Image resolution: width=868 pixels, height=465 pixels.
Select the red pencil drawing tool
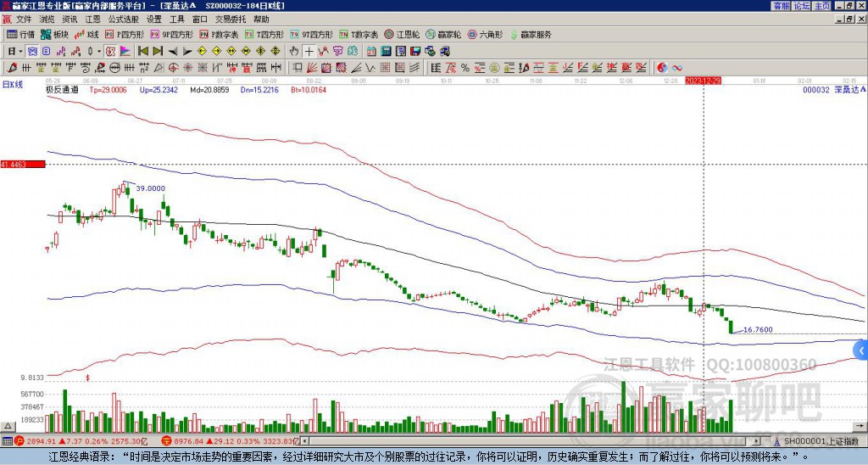click(x=11, y=68)
